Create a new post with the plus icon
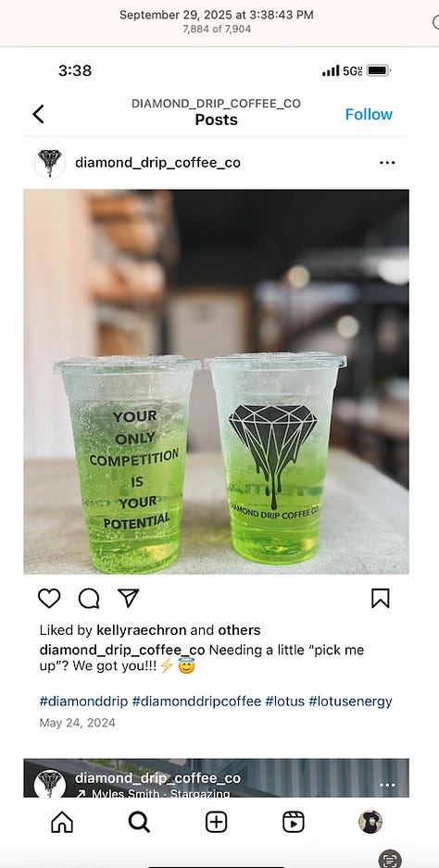 [216, 822]
